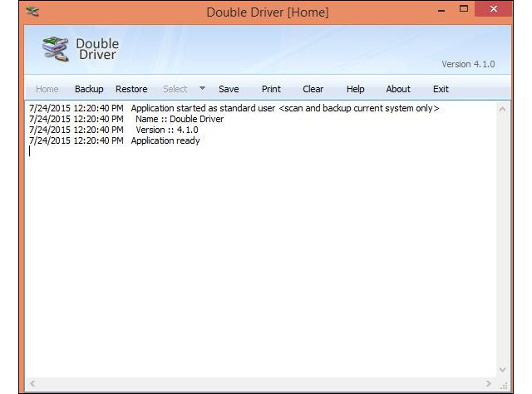
Task: Click the Double Driver title bar icon
Action: (x=32, y=12)
